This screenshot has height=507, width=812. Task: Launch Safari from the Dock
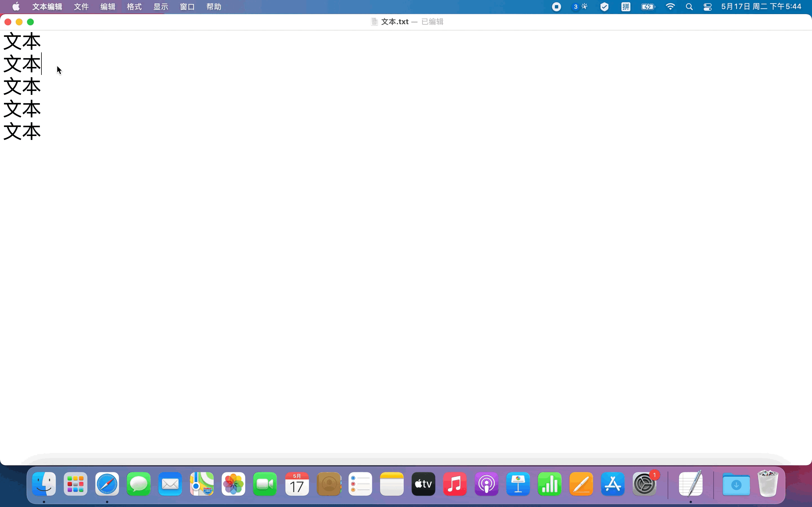pos(107,484)
